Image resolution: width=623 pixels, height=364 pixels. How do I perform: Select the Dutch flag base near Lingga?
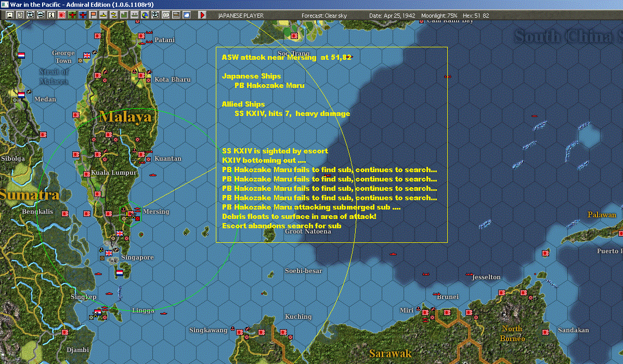(98, 311)
